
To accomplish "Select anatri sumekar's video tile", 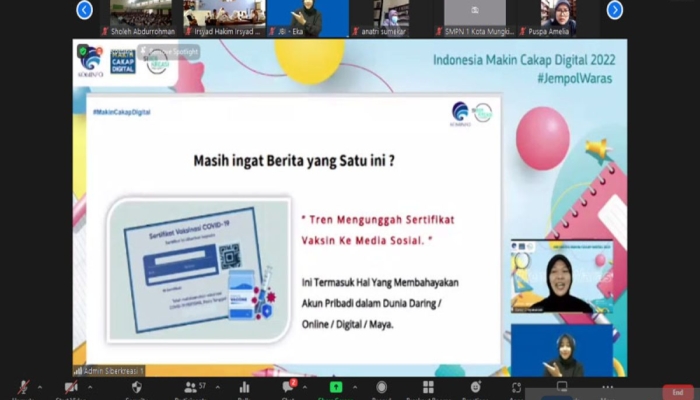I will point(391,18).
